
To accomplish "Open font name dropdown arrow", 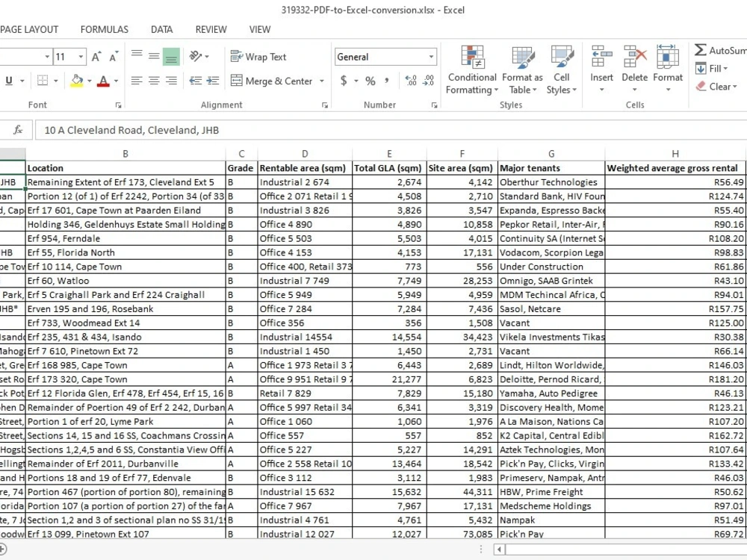I will tap(47, 57).
